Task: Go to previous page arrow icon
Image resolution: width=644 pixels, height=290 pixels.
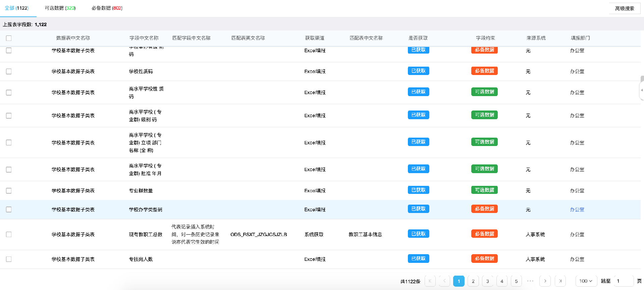Action: 444,281
